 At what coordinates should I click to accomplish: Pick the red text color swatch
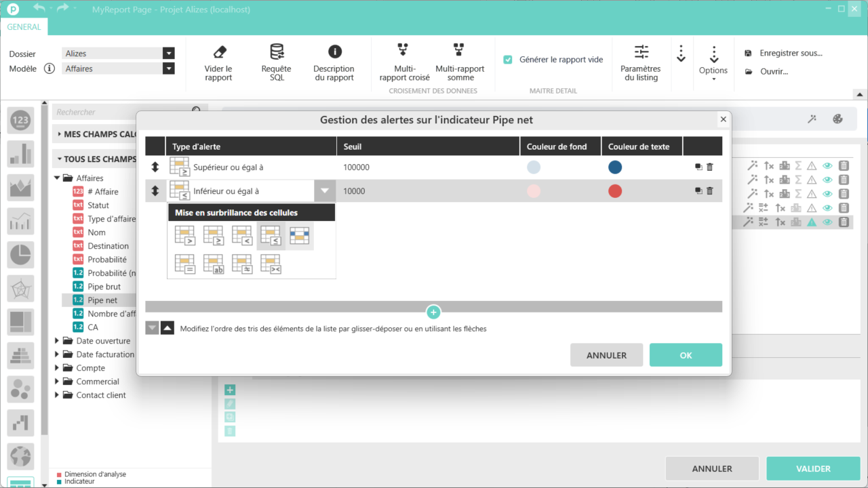615,191
